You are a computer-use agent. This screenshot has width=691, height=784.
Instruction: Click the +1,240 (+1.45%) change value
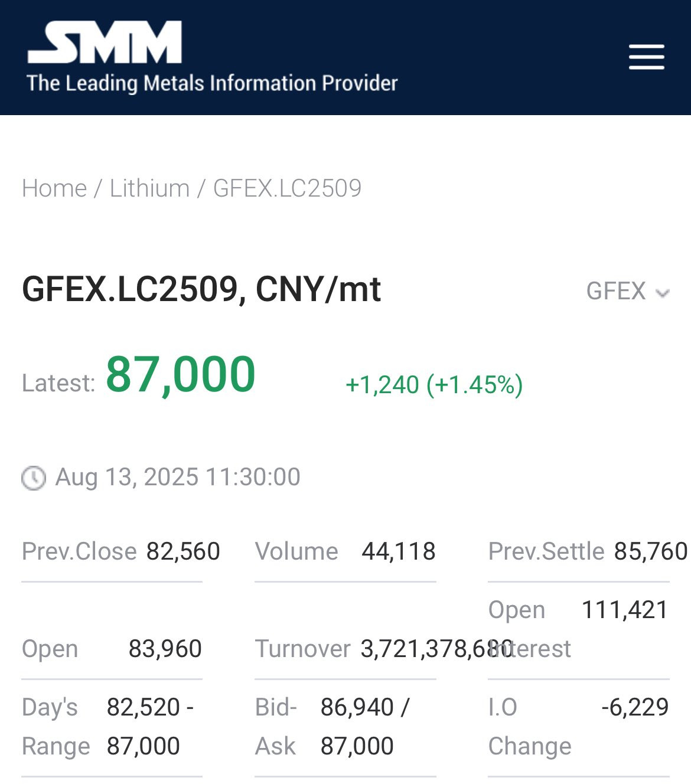pyautogui.click(x=434, y=385)
